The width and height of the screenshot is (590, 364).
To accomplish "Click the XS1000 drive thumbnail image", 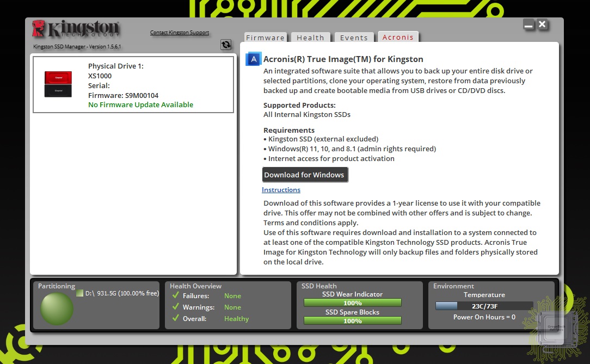I will 58,84.
